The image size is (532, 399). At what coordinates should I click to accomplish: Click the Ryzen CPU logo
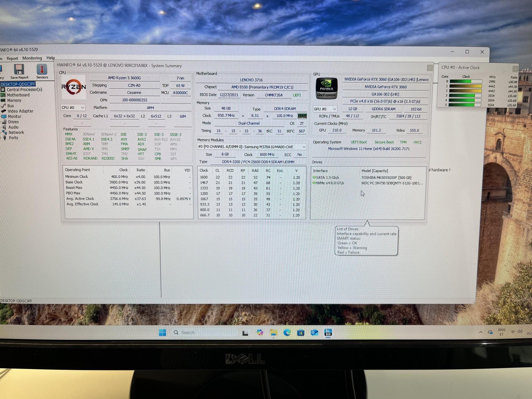[74, 87]
